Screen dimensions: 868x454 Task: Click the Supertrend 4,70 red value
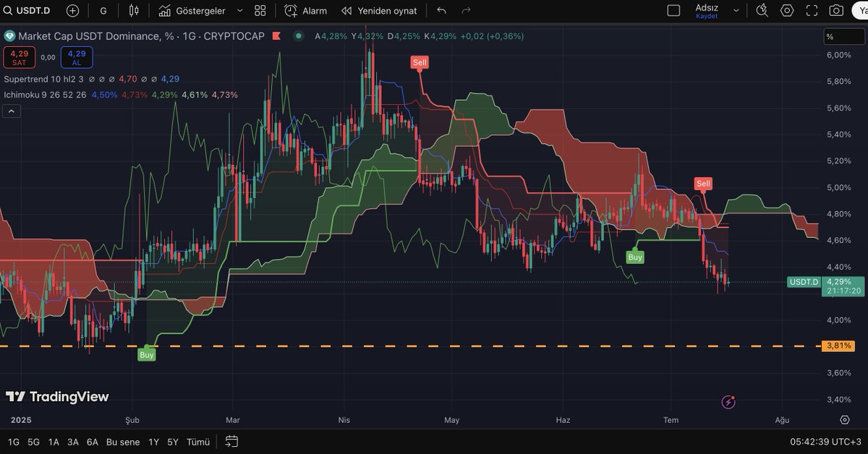(128, 79)
